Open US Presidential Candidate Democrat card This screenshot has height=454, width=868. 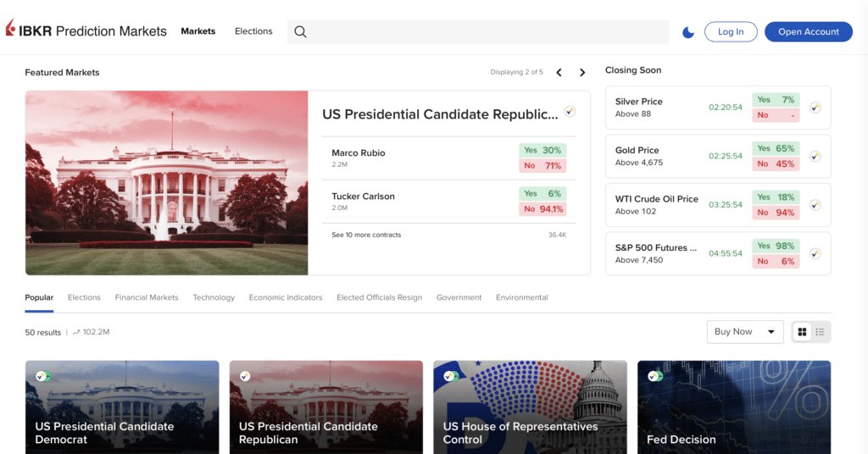[122, 407]
